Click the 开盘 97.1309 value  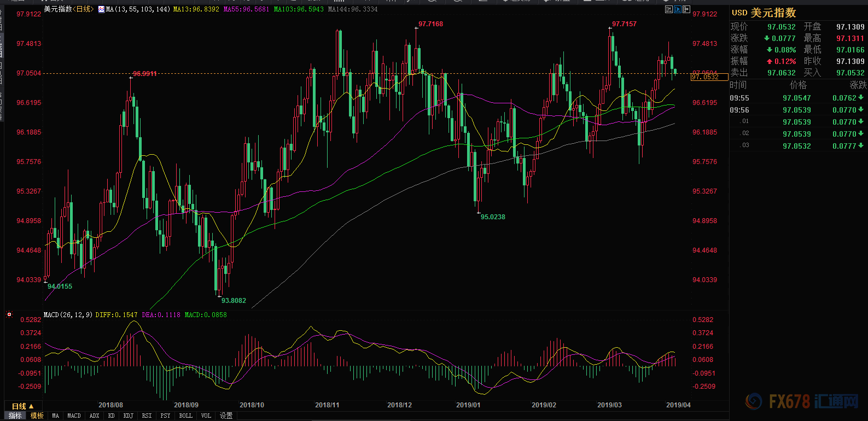point(850,27)
